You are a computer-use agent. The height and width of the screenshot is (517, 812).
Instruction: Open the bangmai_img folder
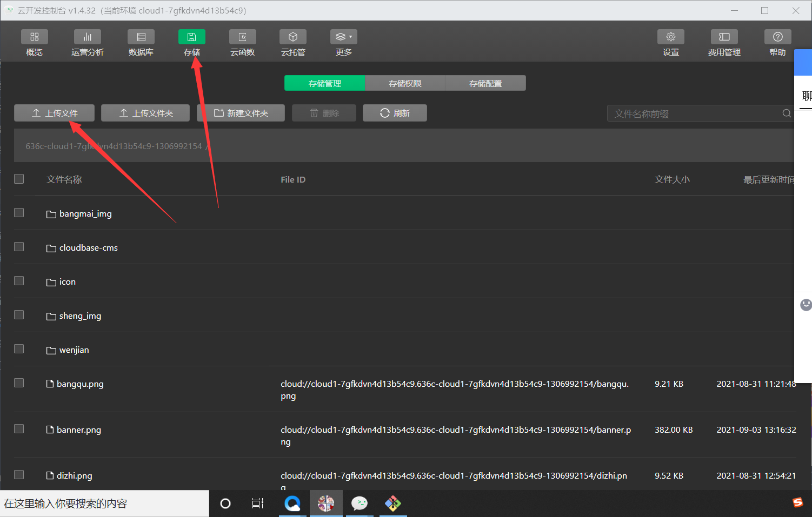point(85,214)
